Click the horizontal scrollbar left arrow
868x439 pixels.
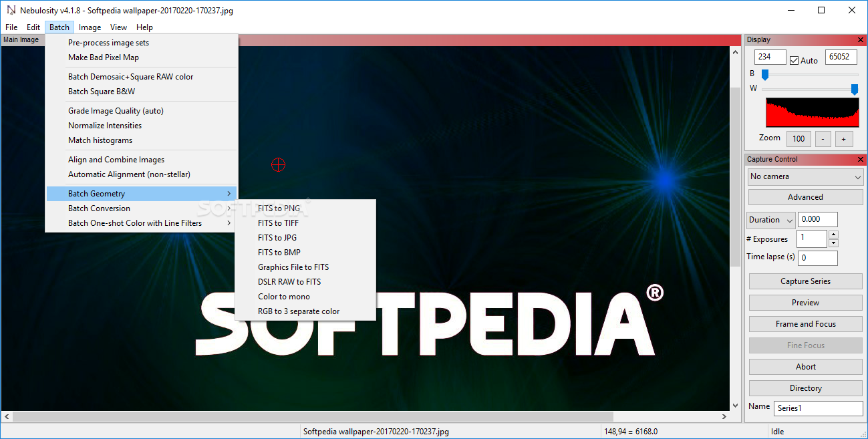point(6,417)
